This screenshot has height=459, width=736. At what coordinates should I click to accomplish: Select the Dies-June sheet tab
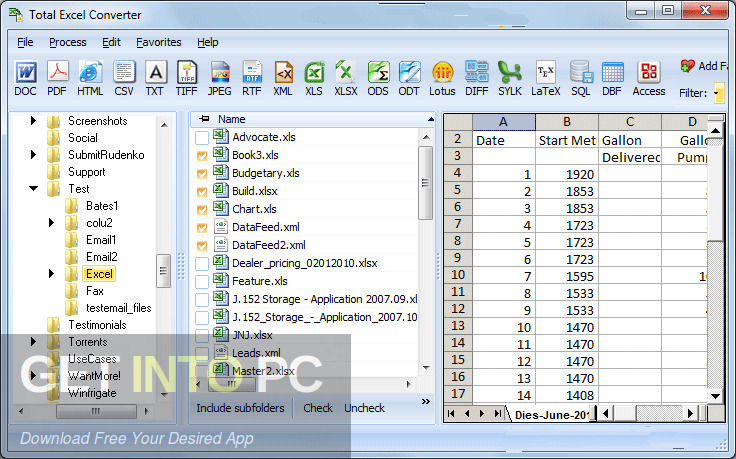pyautogui.click(x=551, y=415)
